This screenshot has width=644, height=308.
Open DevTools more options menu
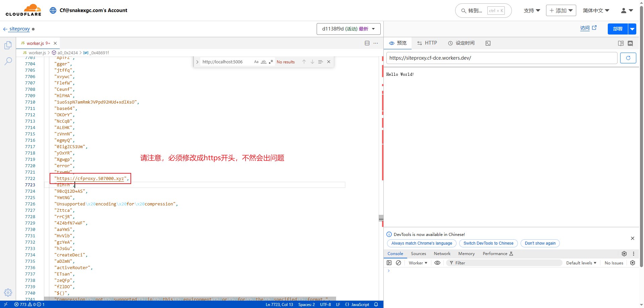(x=634, y=254)
